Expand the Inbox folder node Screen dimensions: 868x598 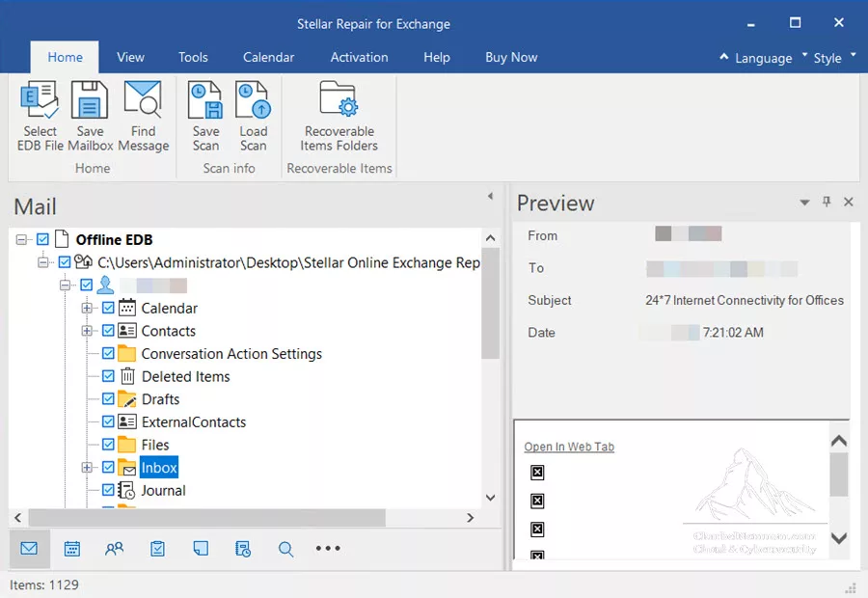pyautogui.click(x=87, y=468)
